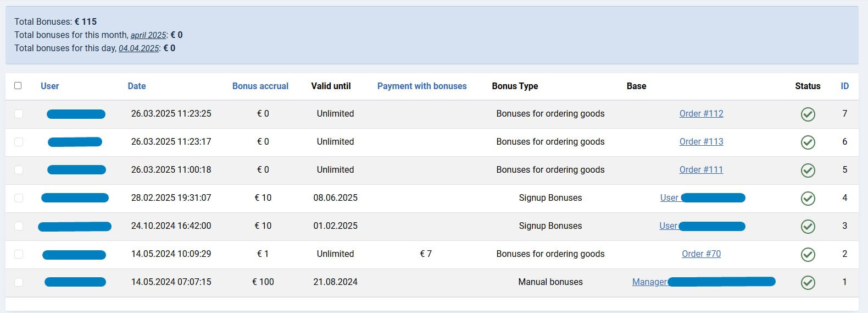Open the Order #70 link

click(x=701, y=254)
